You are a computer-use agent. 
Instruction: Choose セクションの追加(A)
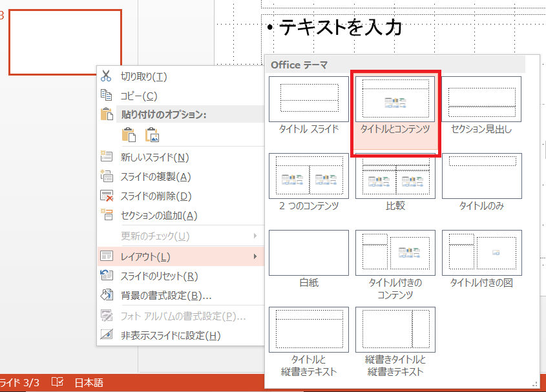[180, 216]
